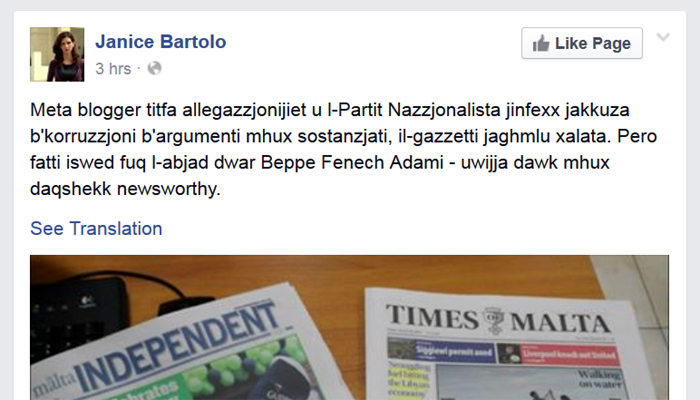
Task: Click See Translation under the post
Action: (96, 228)
